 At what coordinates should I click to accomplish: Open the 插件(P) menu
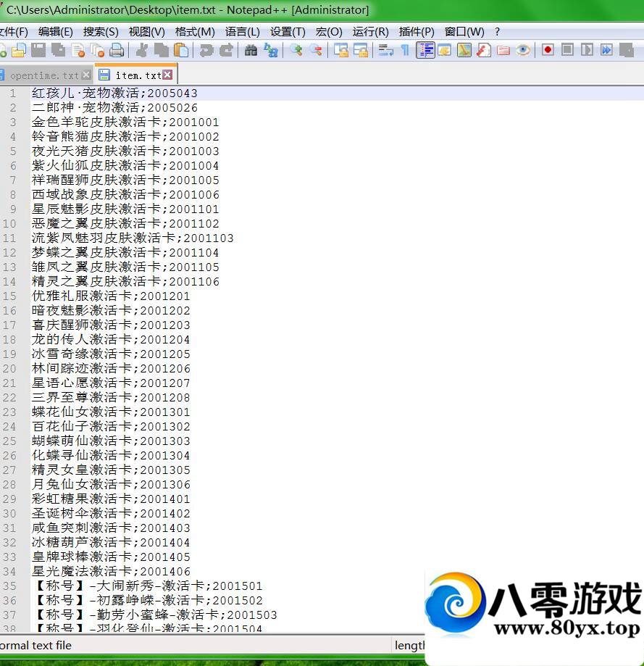[x=417, y=32]
